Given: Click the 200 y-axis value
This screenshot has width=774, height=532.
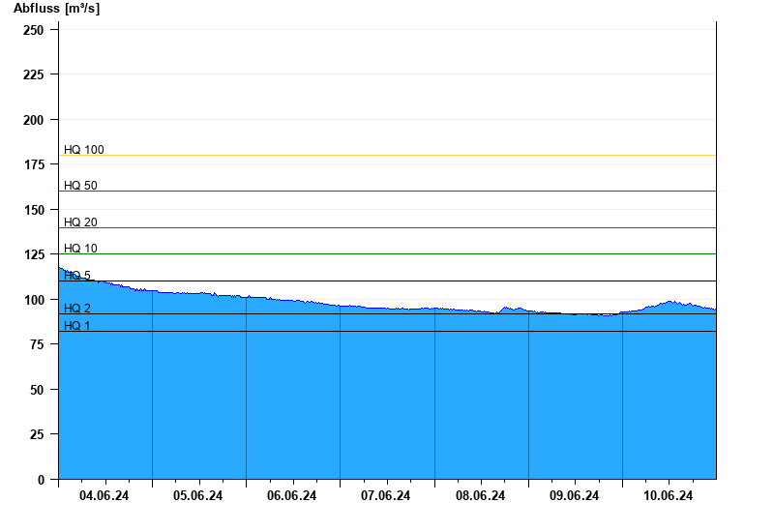Looking at the screenshot, I should pyautogui.click(x=34, y=120).
